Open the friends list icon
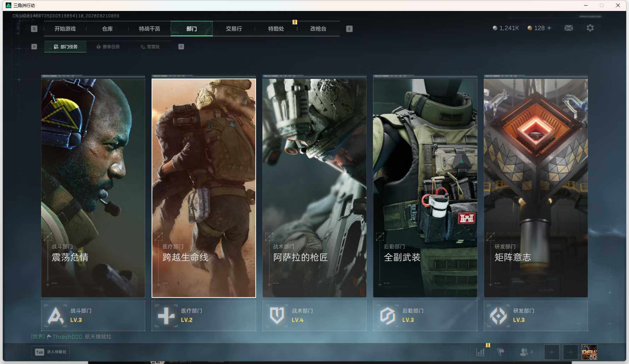This screenshot has width=629, height=364. coord(526,352)
